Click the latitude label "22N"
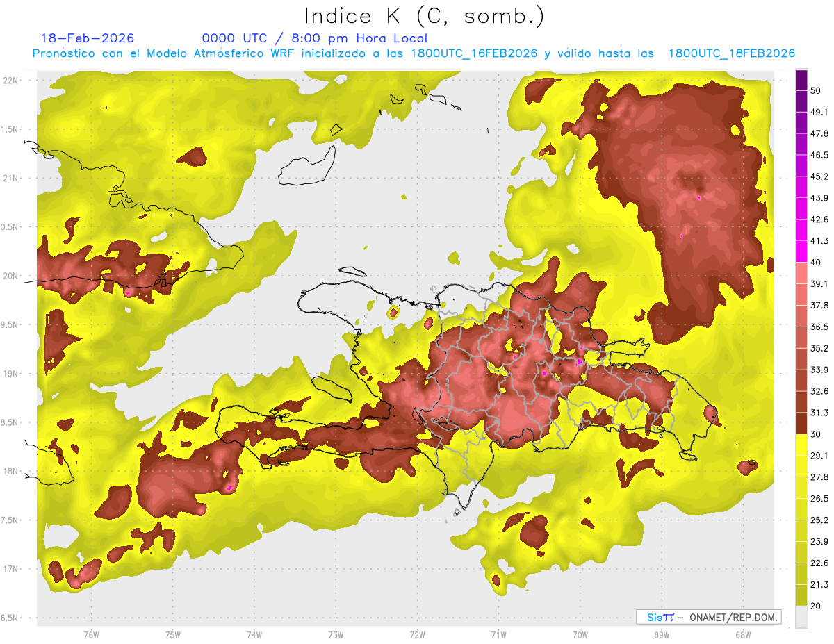 [x=10, y=80]
